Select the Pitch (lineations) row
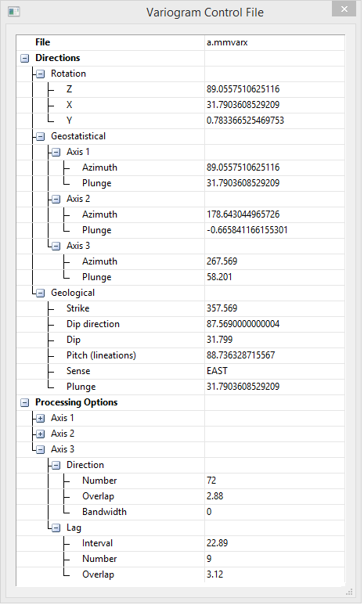This screenshot has height=605, width=364. click(180, 355)
